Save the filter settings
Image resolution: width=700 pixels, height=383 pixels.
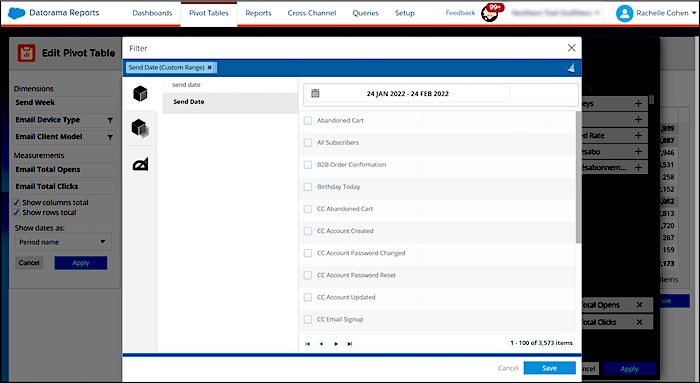point(550,368)
